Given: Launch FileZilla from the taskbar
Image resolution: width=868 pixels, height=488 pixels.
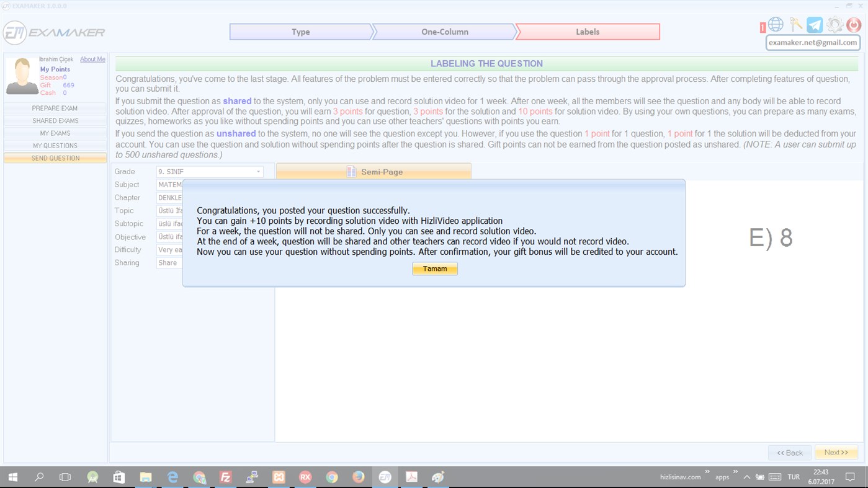Looking at the screenshot, I should (225, 476).
